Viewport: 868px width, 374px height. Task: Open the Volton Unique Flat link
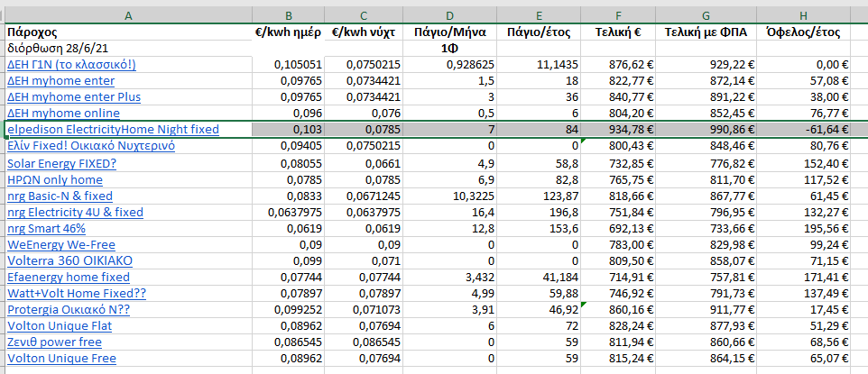(x=60, y=326)
